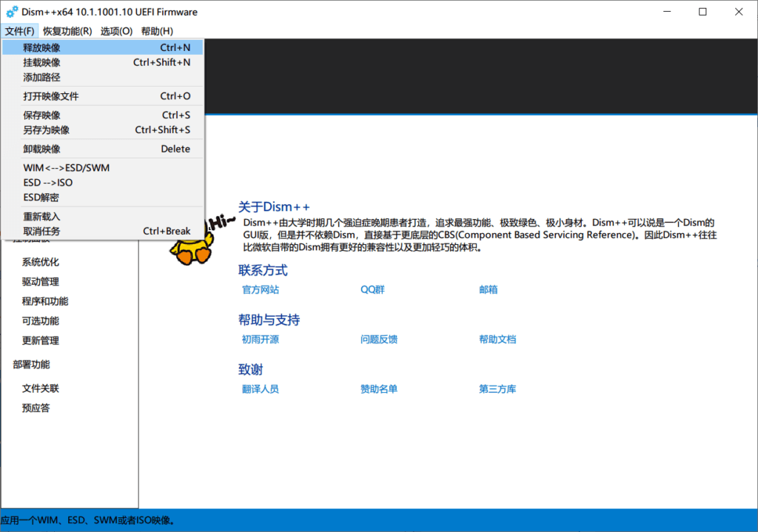Viewport: 758px width, 532px height.
Task: Select 添加路径 in the dropdown menu
Action: pos(102,77)
